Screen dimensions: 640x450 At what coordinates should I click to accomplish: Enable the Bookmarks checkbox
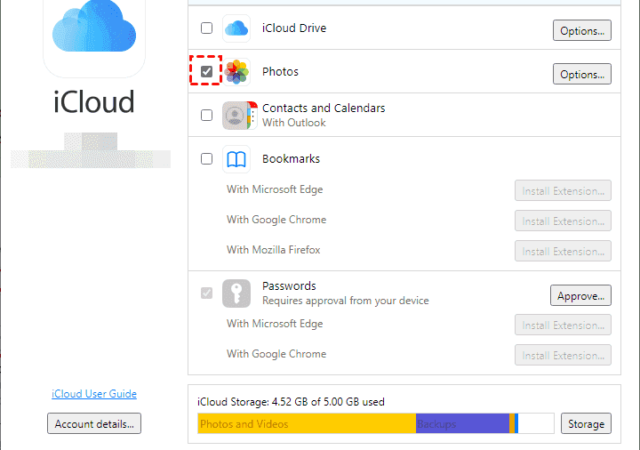(x=207, y=158)
